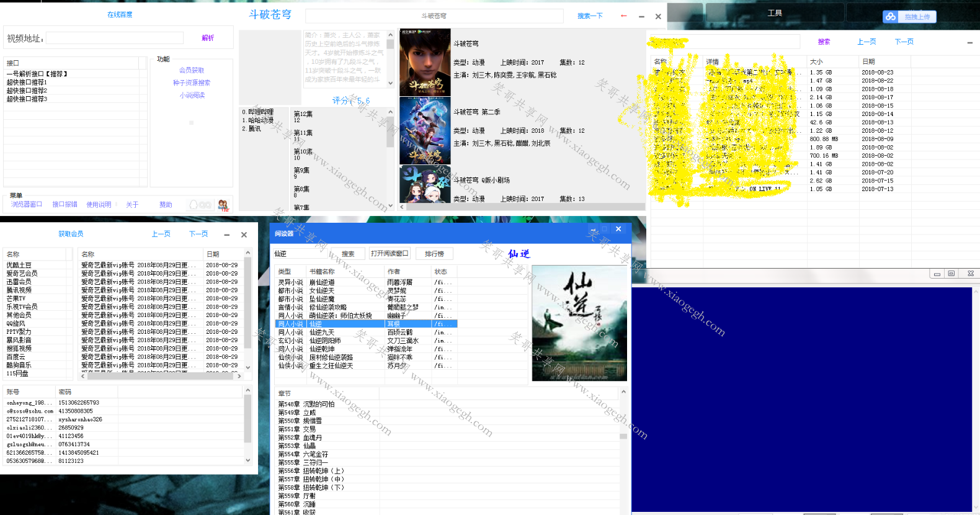Click the 斗破苍穹 Q版小剧场 poster
Viewport: 980px width, 515px height.
[x=425, y=184]
